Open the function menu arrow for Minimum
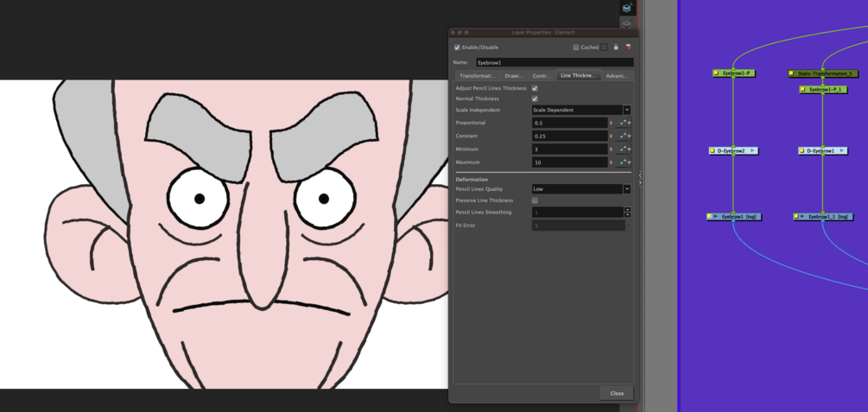 point(629,149)
